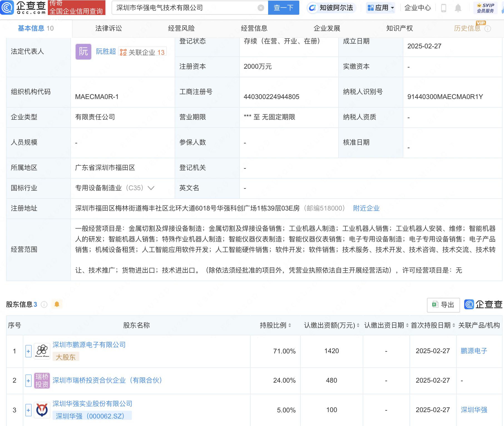Viewport: 504px width, 426px height.
Task: Click the 企查查 watermark logo beside export
Action: click(483, 304)
